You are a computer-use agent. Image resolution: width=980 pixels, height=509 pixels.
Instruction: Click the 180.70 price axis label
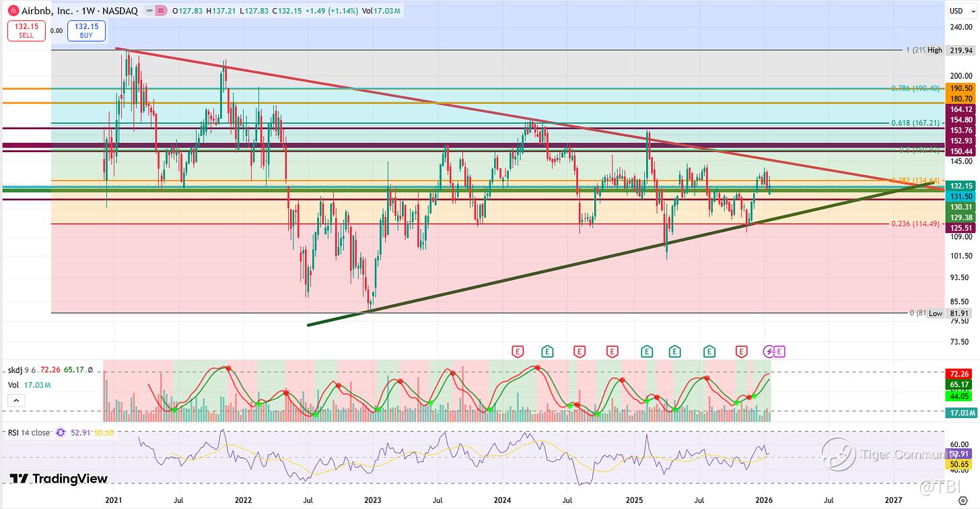(960, 99)
